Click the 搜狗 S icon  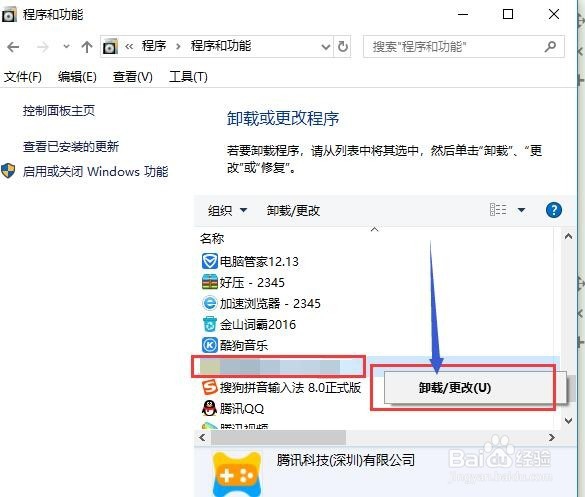209,387
